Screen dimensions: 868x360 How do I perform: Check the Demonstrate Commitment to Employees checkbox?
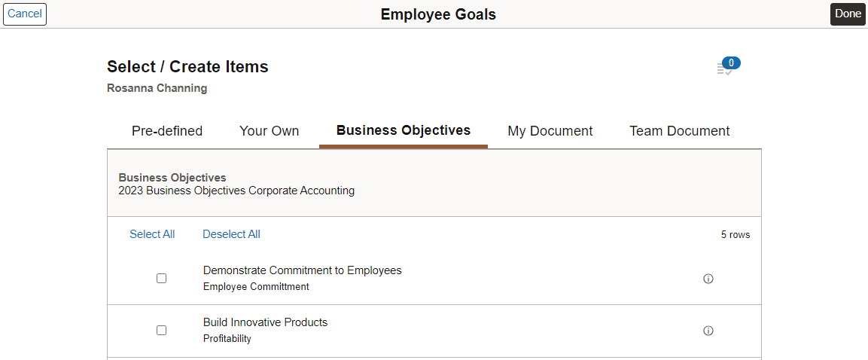pyautogui.click(x=161, y=279)
